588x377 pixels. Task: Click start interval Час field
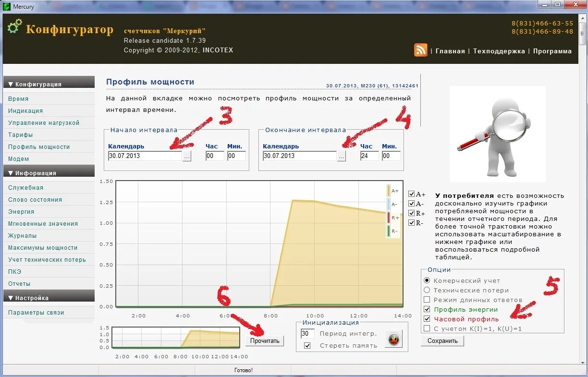tap(215, 156)
